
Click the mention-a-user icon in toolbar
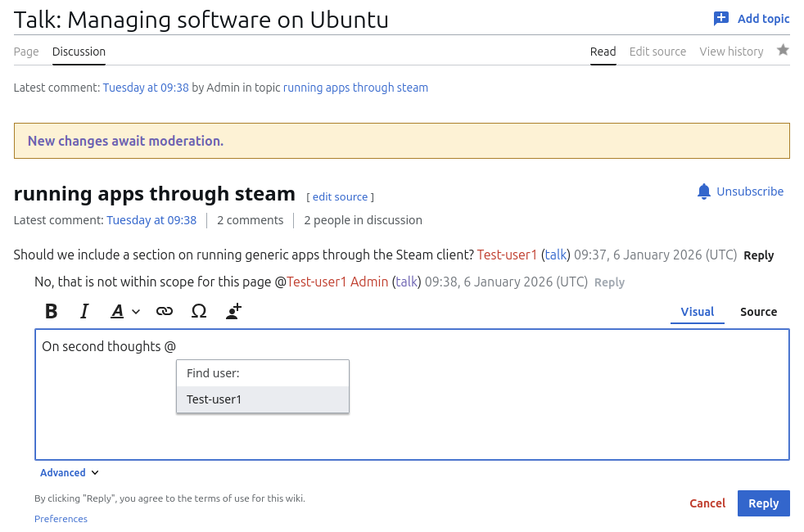[233, 312]
